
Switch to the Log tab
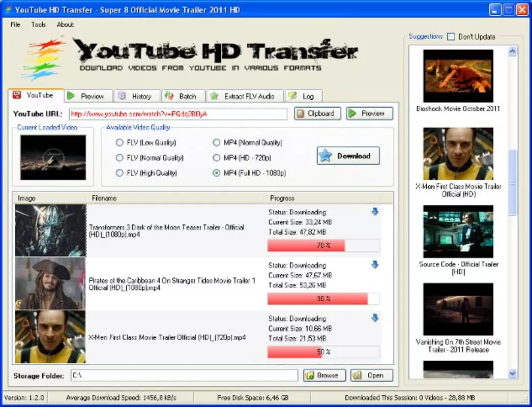click(x=303, y=96)
